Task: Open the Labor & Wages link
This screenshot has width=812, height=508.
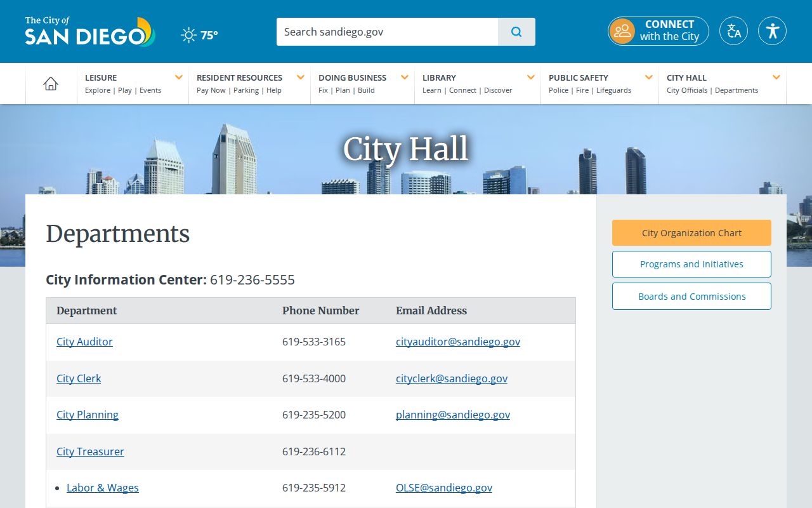Action: 103,488
